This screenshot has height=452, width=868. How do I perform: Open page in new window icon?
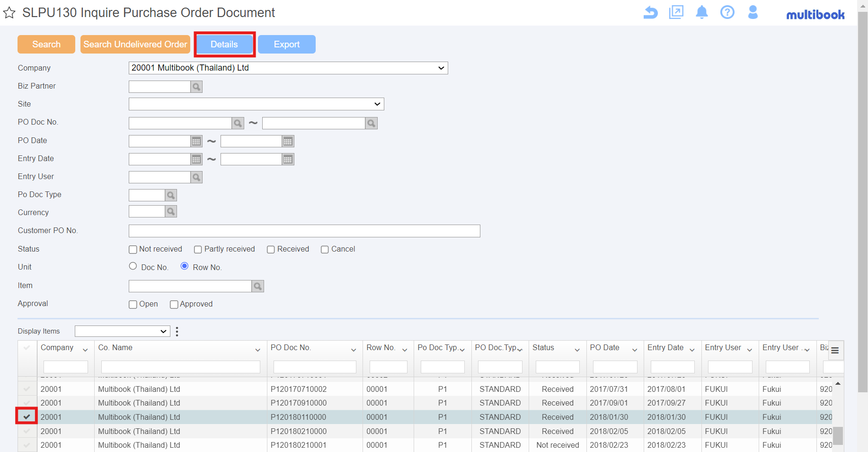pyautogui.click(x=676, y=12)
